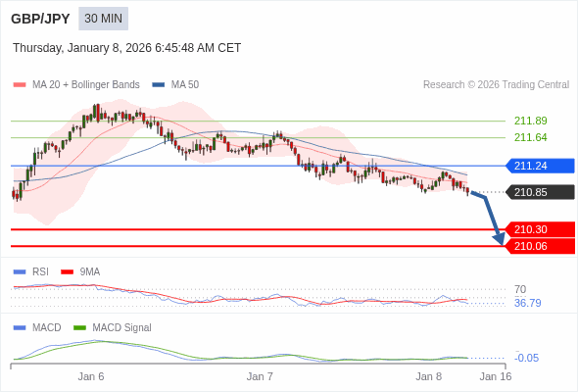Click the GBP/JPY pair title

40,19
